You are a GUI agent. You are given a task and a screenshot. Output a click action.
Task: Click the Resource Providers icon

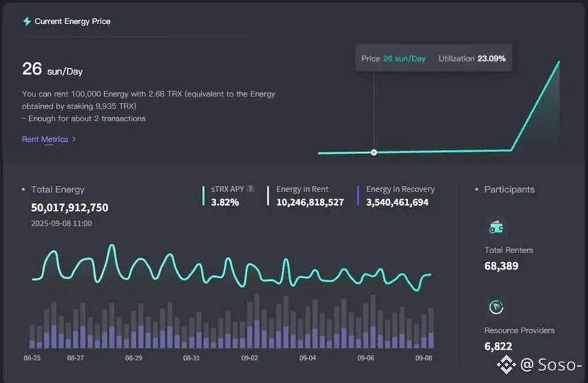[x=496, y=307]
